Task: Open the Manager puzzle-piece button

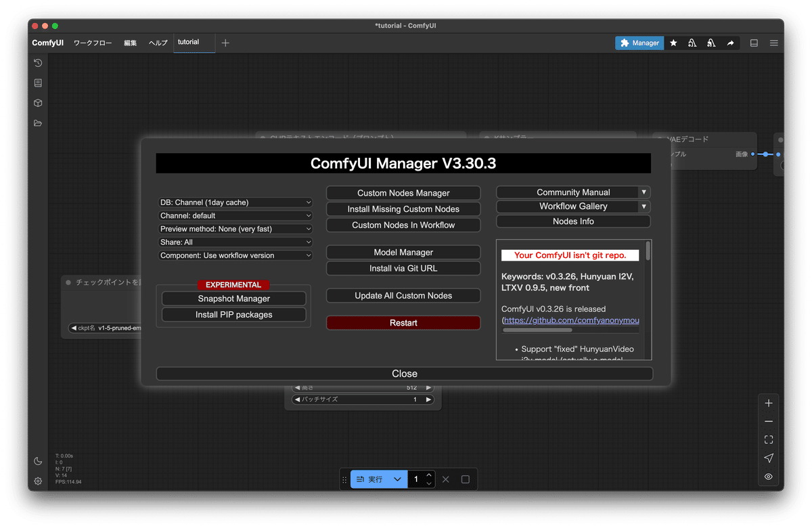Action: (639, 43)
